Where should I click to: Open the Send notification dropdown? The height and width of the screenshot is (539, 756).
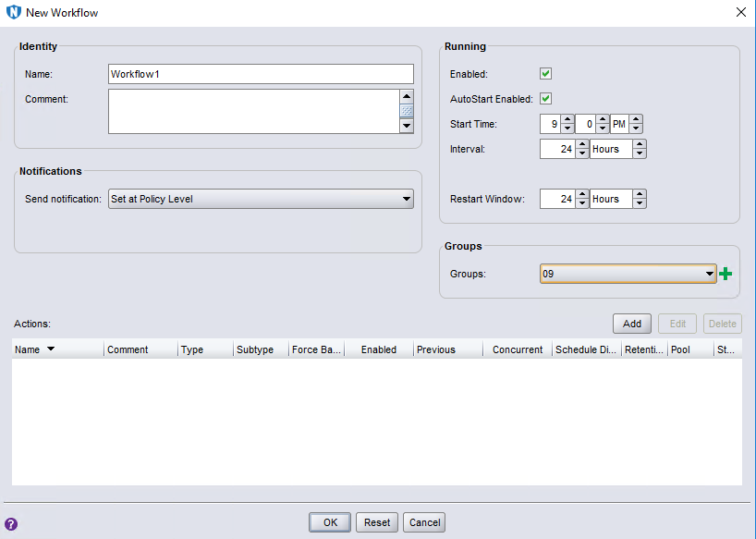click(261, 199)
